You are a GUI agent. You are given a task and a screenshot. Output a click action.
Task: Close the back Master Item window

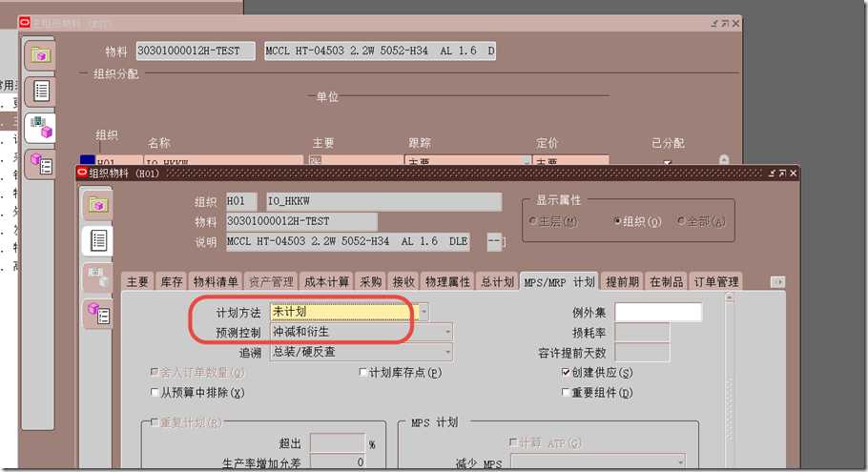pyautogui.click(x=735, y=23)
